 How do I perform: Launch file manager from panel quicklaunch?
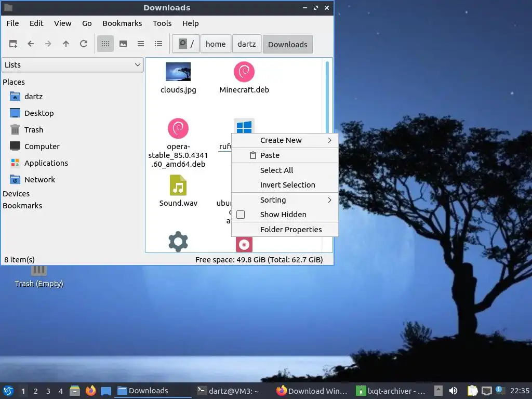click(75, 391)
